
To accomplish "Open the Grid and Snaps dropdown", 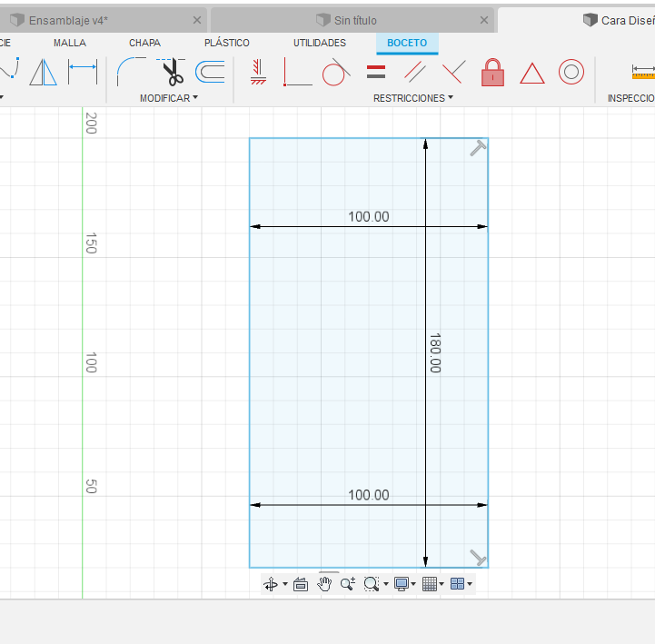I will (433, 584).
